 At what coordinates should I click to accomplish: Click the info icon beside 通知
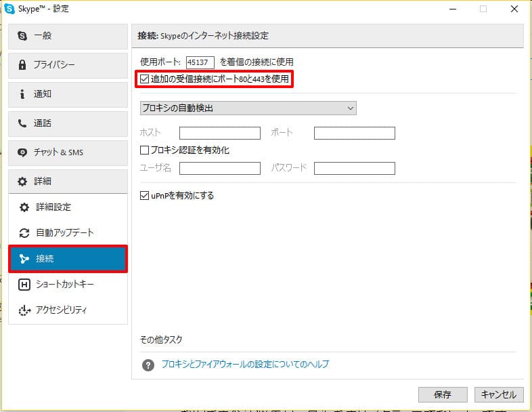click(22, 94)
